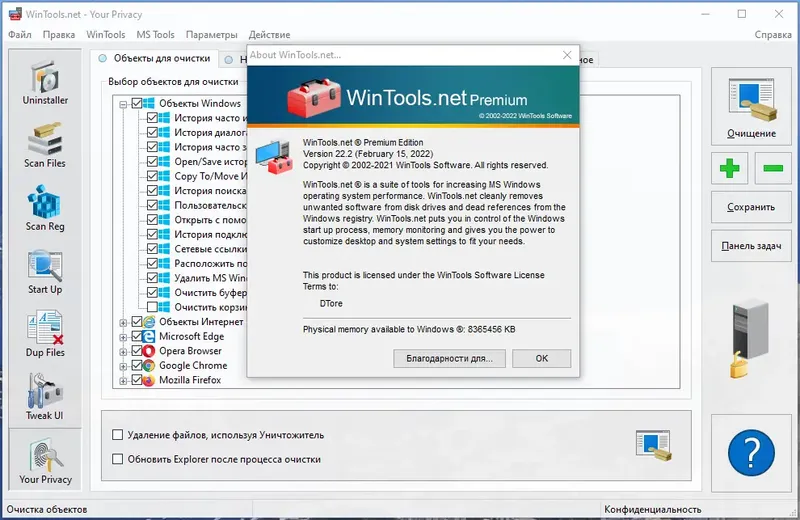Screen dimensions: 800x520
Task: Minimize the WinTools.net window
Action: pyautogui.click(x=705, y=14)
